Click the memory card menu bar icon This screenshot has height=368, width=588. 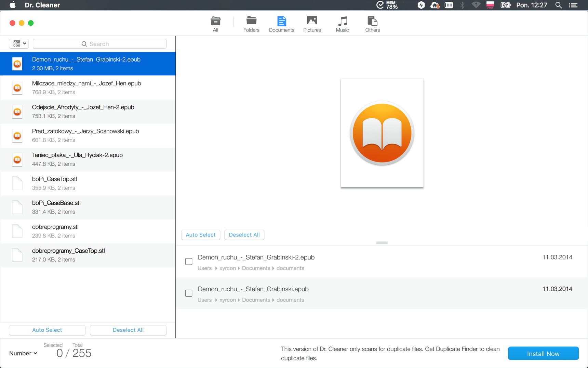(449, 5)
